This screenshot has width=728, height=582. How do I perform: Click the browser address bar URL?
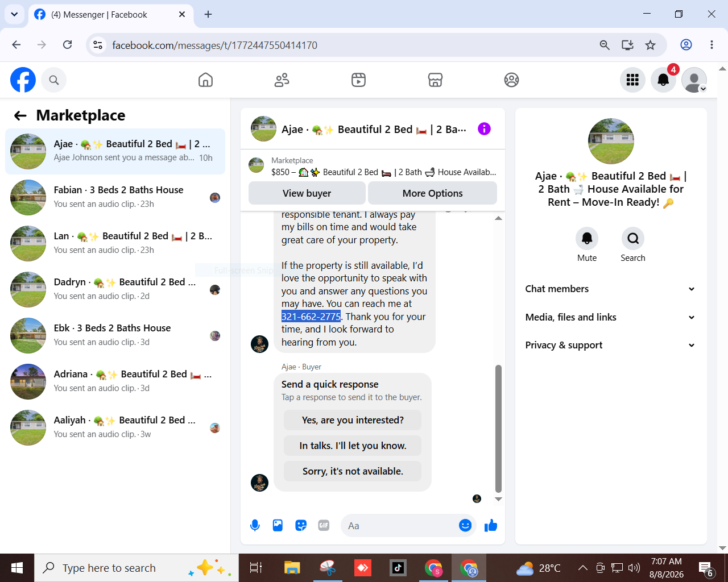[215, 45]
